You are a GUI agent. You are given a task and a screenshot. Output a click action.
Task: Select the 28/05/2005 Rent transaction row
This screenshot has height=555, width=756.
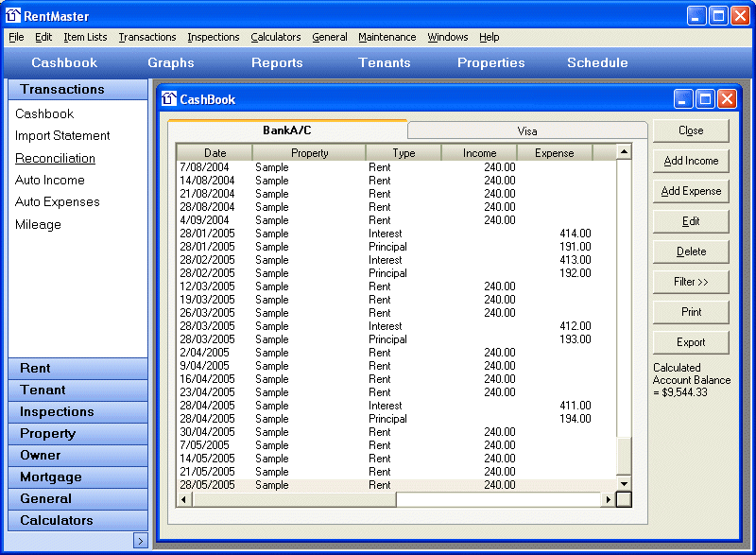[x=378, y=485]
